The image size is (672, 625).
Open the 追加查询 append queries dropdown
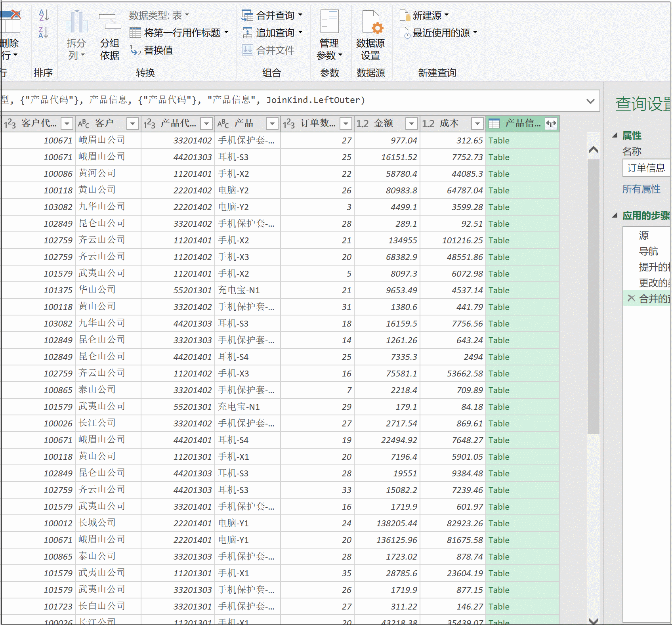click(300, 32)
